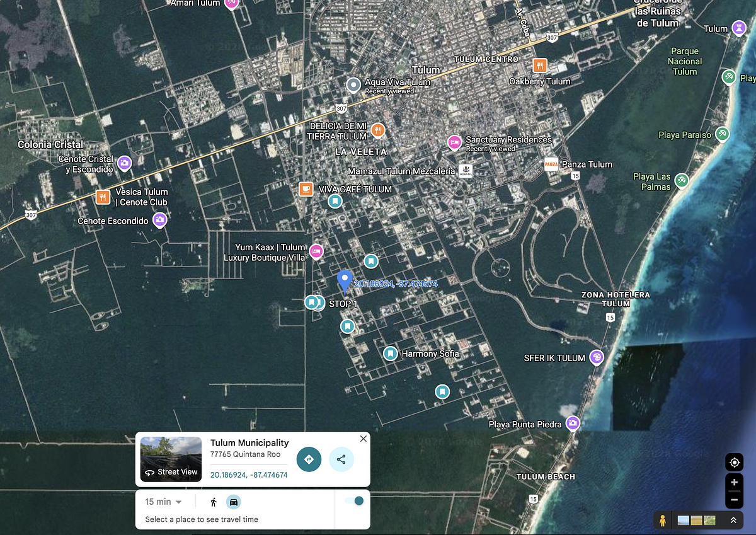The width and height of the screenshot is (756, 535).
Task: Select driving travel mode icon
Action: [x=234, y=502]
